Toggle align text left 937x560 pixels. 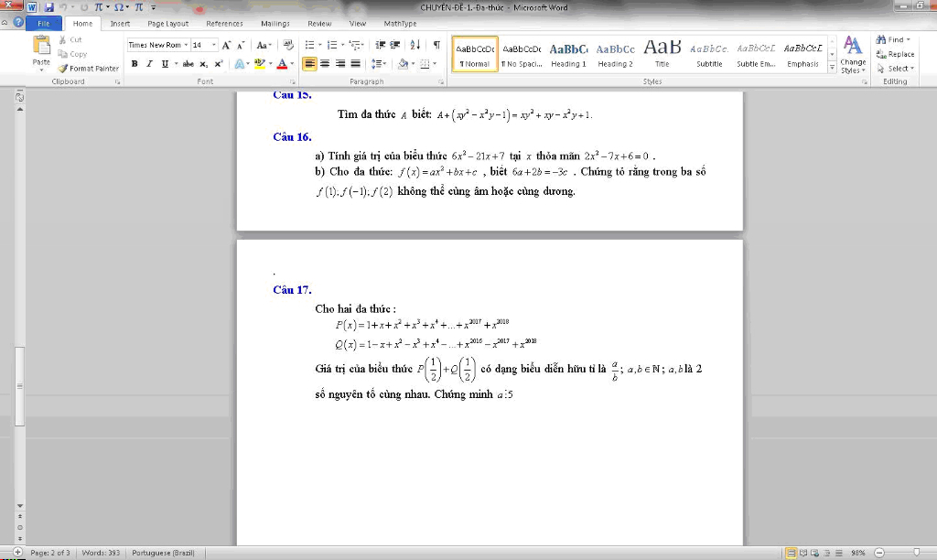(309, 63)
